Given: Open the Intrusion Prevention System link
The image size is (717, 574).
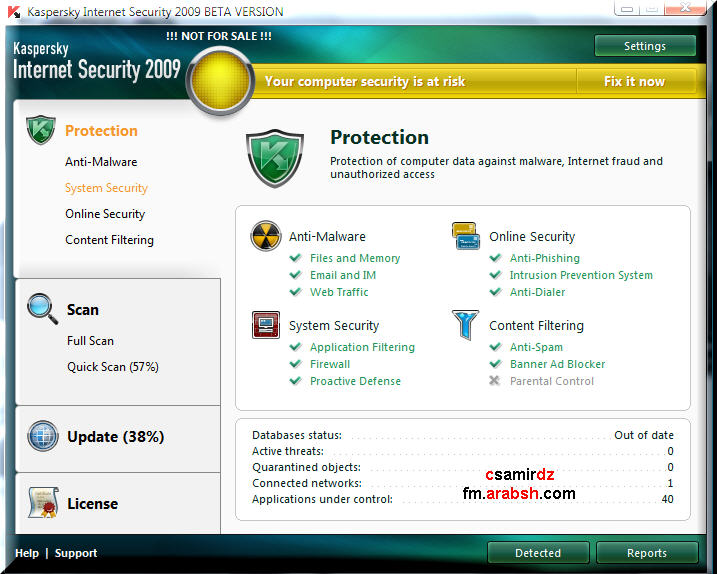Looking at the screenshot, I should (581, 275).
